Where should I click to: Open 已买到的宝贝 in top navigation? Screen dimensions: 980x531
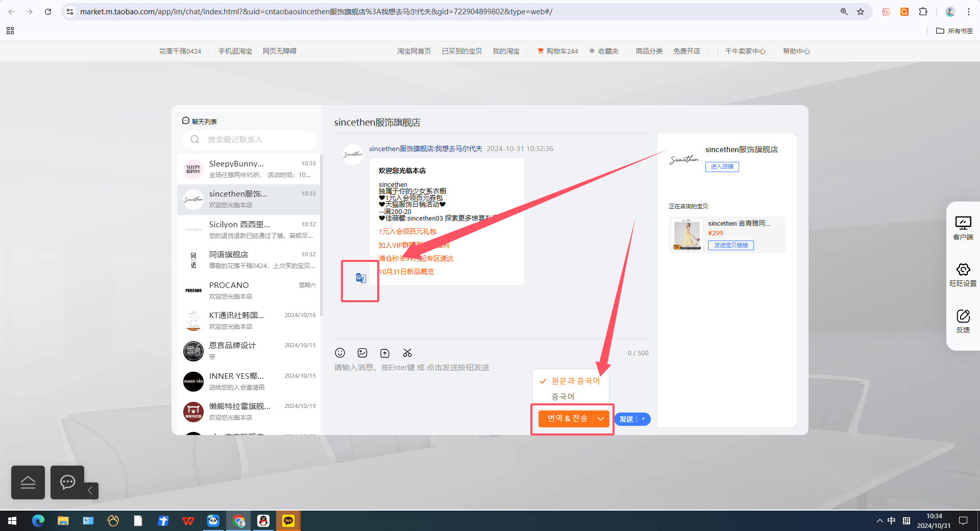click(462, 51)
